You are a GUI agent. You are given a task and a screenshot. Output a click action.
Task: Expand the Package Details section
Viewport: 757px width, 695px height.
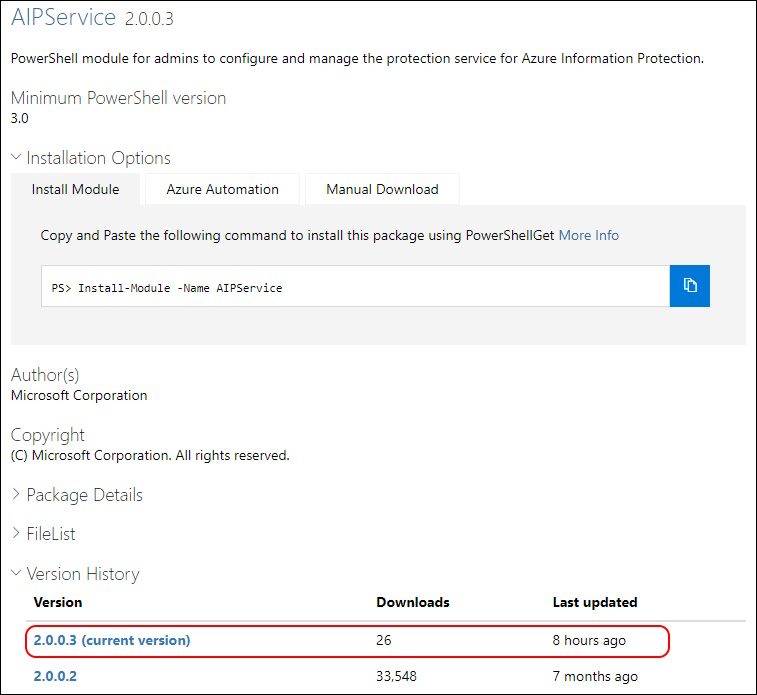[77, 495]
